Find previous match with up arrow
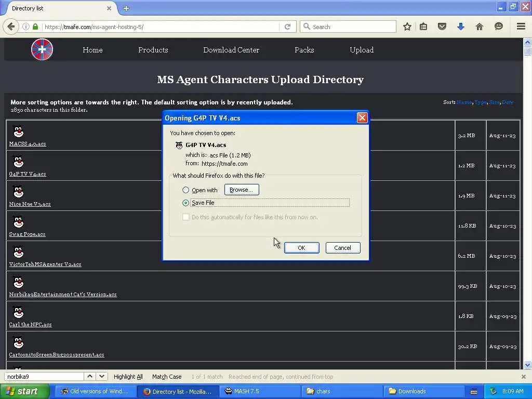Image resolution: width=532 pixels, height=399 pixels. pos(89,376)
